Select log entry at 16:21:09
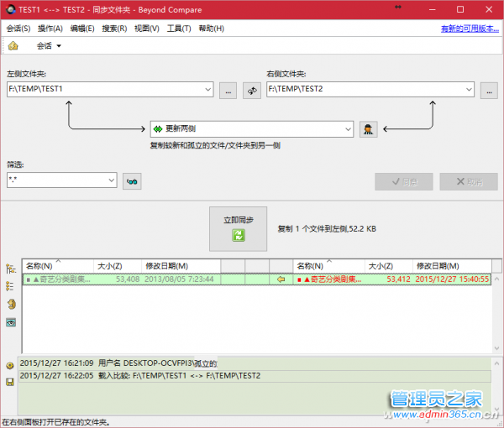 (255, 363)
